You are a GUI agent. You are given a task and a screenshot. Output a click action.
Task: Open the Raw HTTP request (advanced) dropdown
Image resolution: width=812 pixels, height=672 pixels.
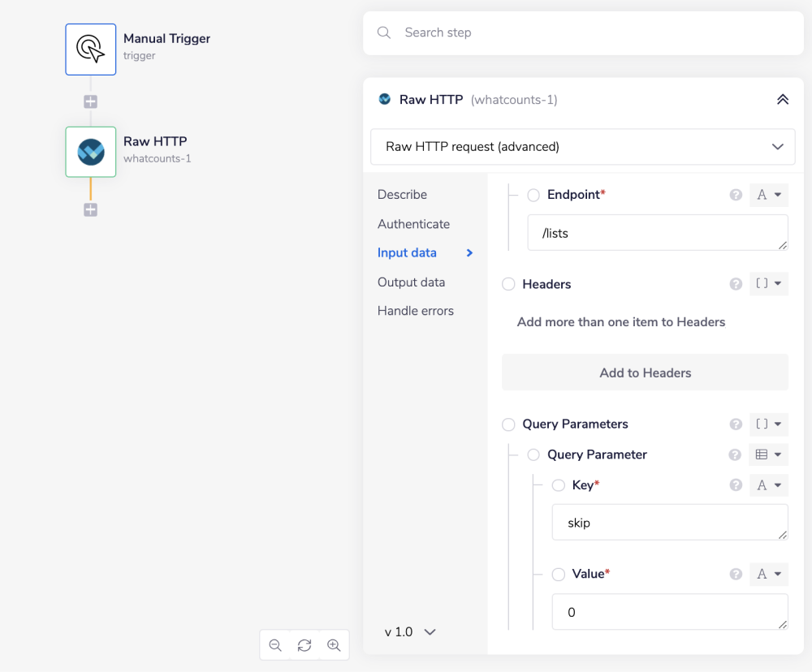tap(582, 147)
